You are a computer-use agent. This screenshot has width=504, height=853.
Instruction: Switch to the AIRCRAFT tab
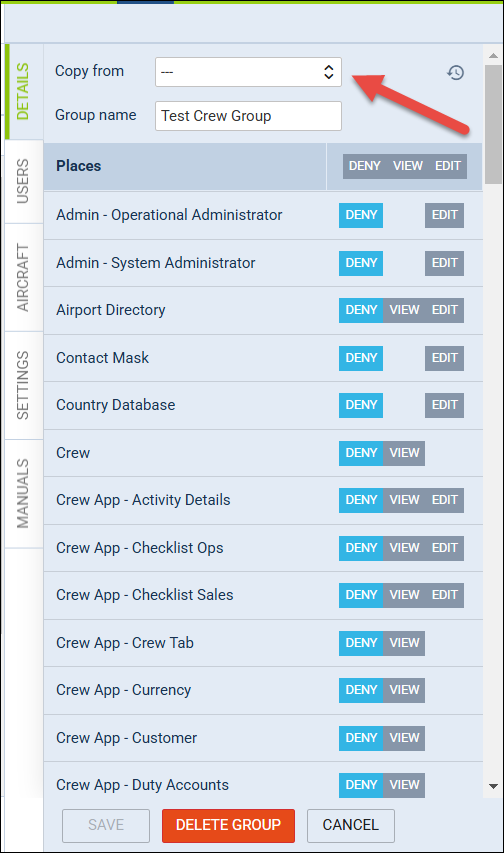(x=23, y=277)
